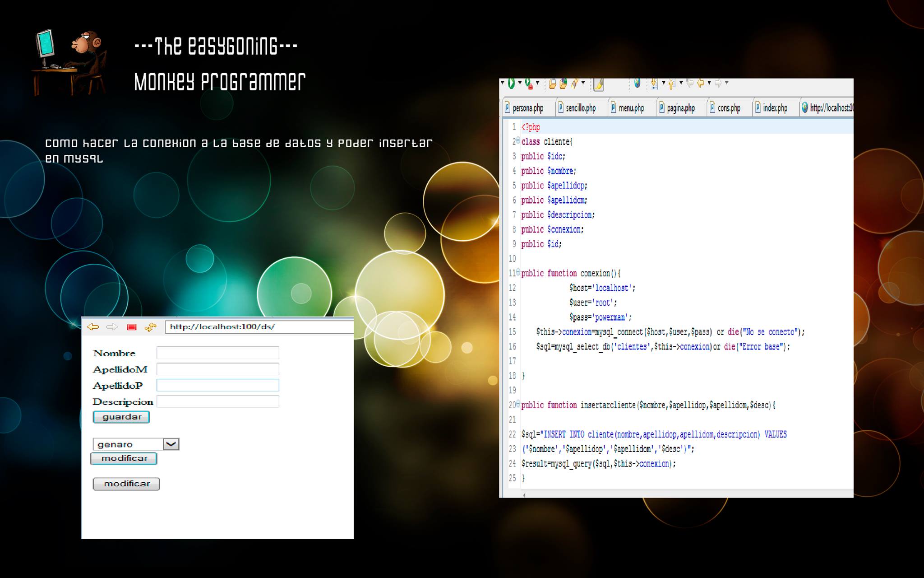Collapse the insertarcliente function fold at line 20
The image size is (924, 578).
point(518,404)
